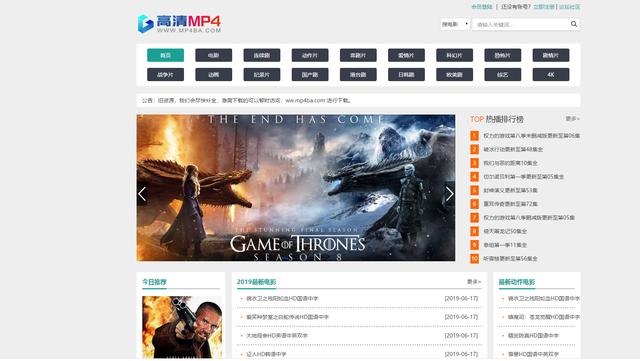The width and height of the screenshot is (640, 361).
Task: Click the orange rank 10 badge
Action: click(x=474, y=258)
